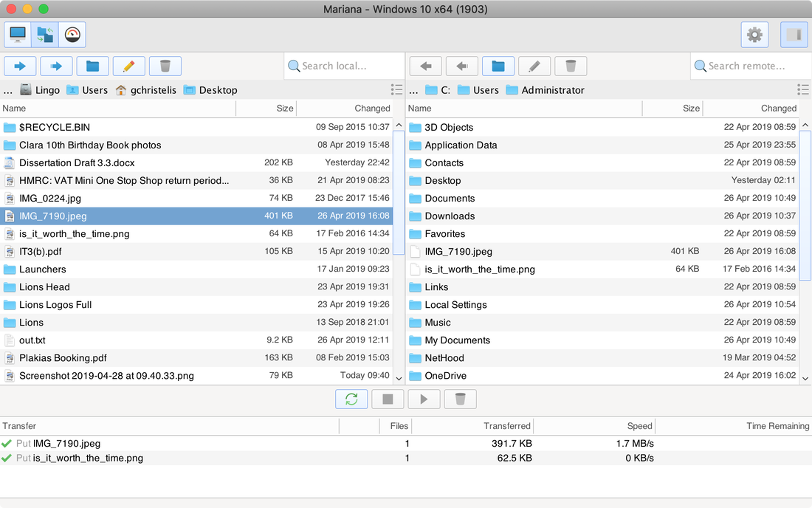The image size is (812, 508).
Task: Select the remote Downloads folder
Action: pyautogui.click(x=603, y=216)
